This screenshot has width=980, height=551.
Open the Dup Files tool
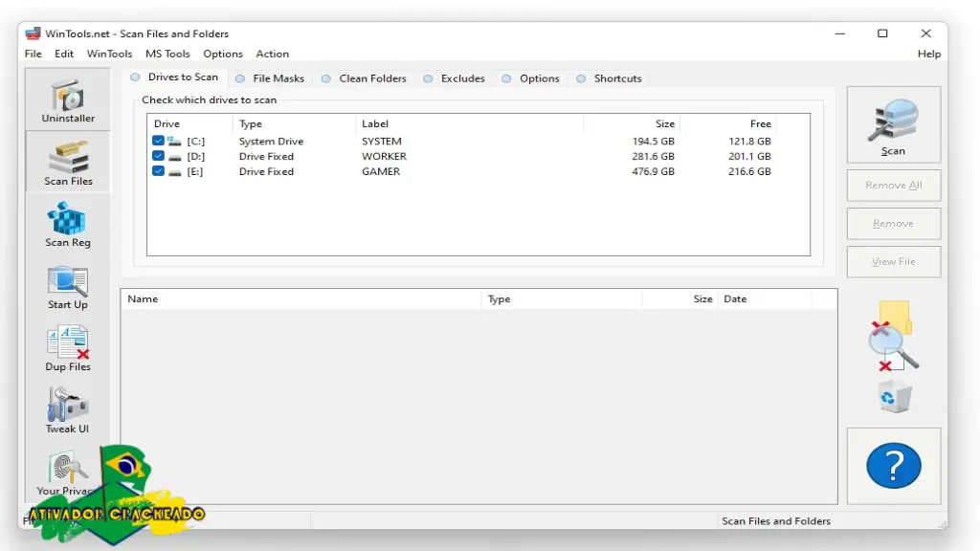(68, 348)
